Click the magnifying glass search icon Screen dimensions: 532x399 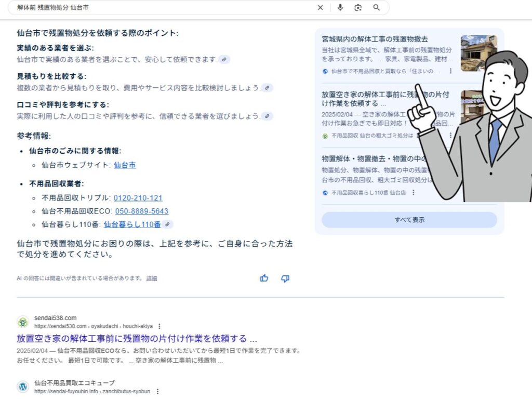point(376,7)
